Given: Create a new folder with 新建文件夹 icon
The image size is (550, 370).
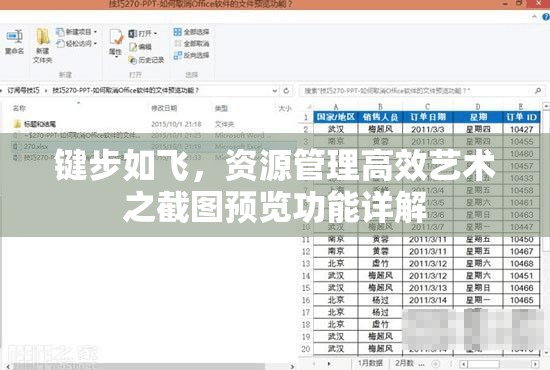Looking at the screenshot, I should click(42, 46).
